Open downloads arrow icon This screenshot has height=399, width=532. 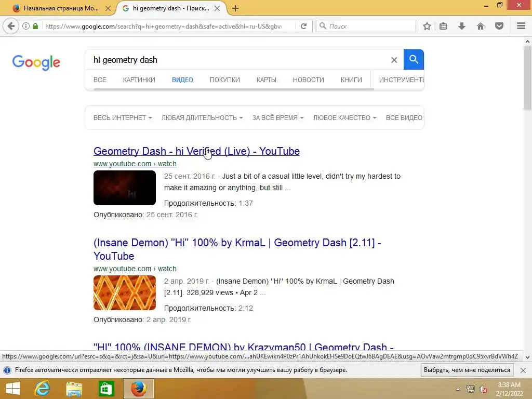(x=462, y=26)
